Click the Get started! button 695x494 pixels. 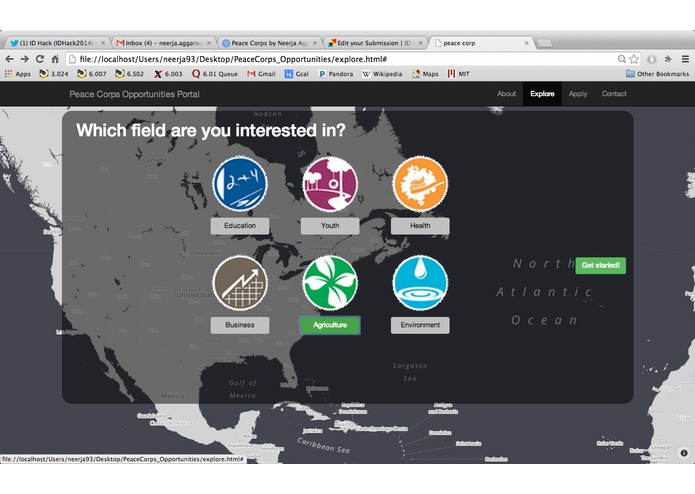[601, 265]
